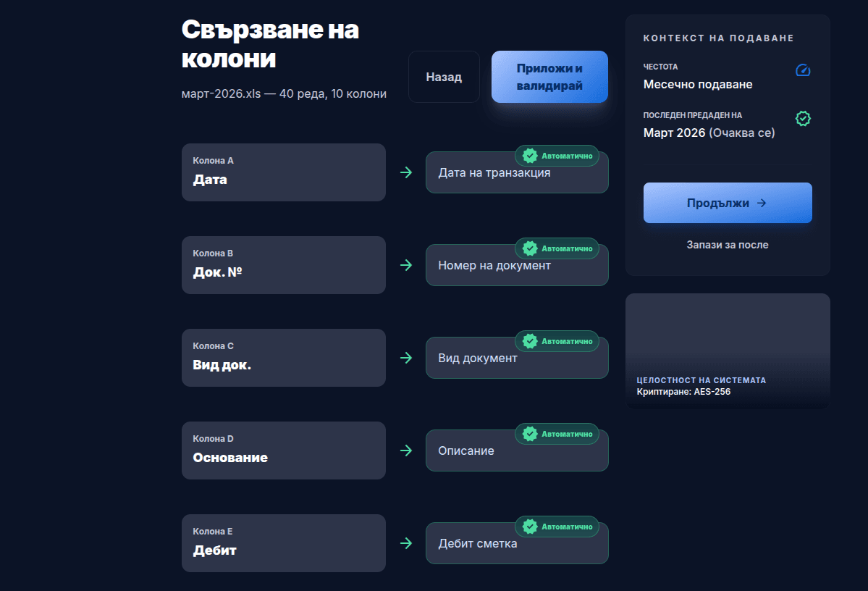Click the Месечно подаване frequency value

[x=697, y=84]
